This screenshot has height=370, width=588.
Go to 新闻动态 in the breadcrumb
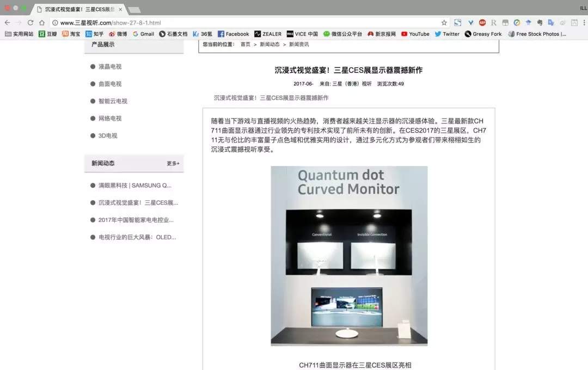click(269, 44)
